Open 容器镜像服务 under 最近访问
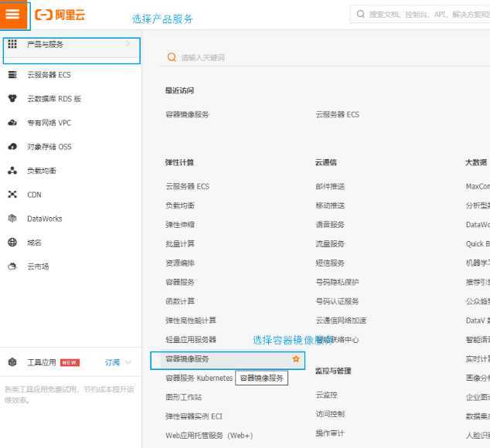The image size is (490, 448). (x=187, y=114)
